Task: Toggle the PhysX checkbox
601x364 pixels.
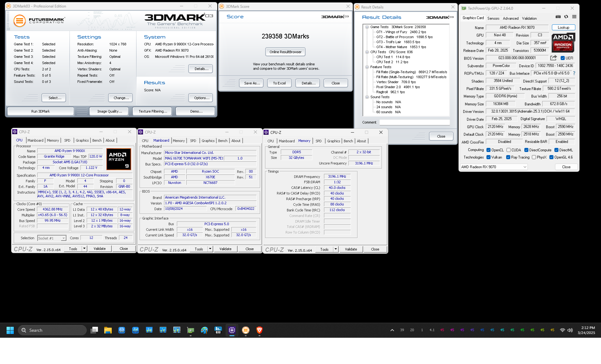Action: point(534,157)
